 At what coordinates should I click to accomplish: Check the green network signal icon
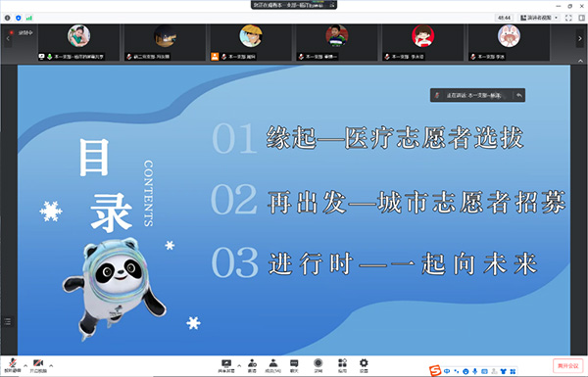[x=29, y=18]
